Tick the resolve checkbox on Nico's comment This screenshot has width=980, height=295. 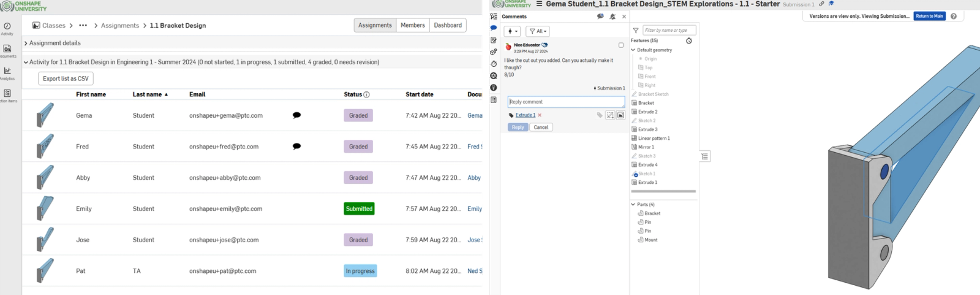[621, 45]
